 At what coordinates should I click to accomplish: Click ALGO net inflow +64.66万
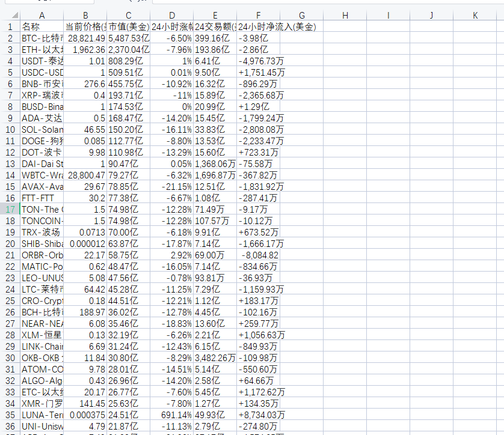259,381
